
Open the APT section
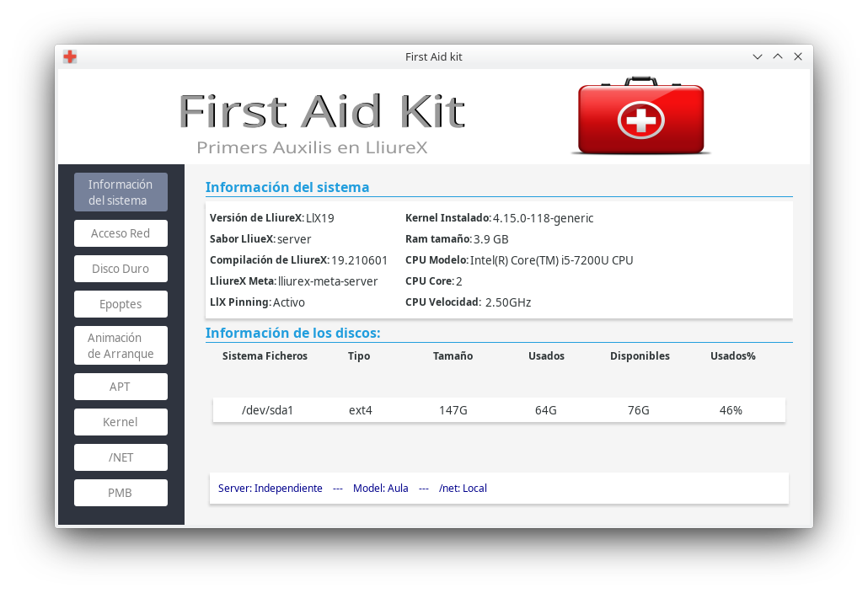click(x=121, y=387)
